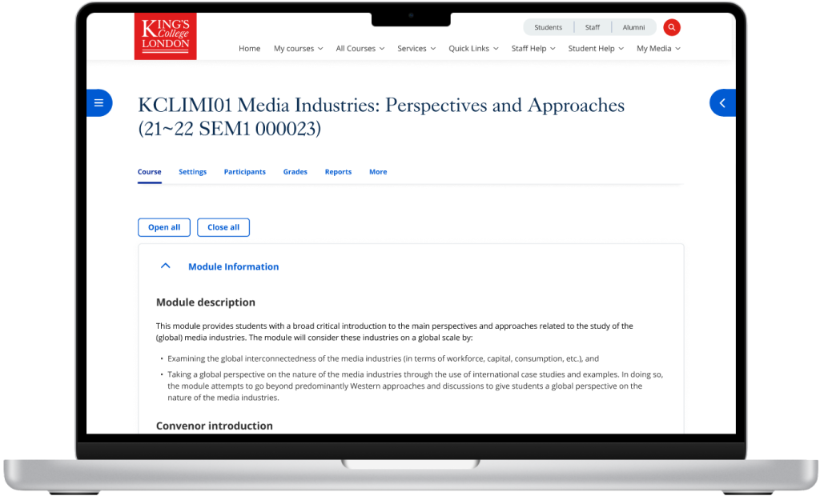Screen dimensions: 820x504
Task: Open the All Courses dropdown menu
Action: 360,49
